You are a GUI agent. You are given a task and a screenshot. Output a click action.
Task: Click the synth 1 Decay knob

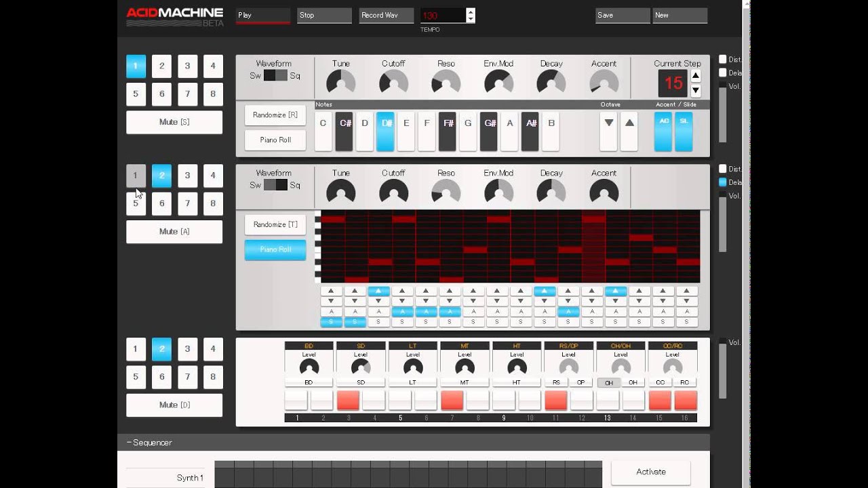coord(551,83)
